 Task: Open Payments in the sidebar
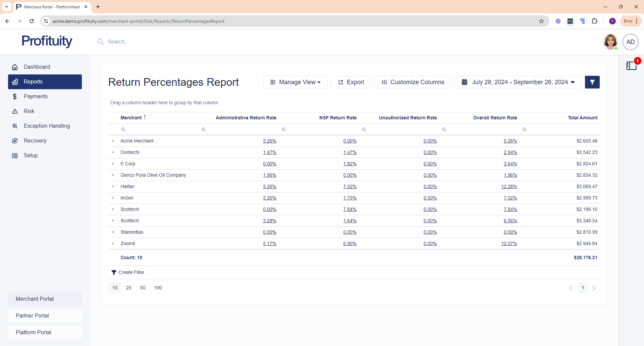[x=36, y=97]
